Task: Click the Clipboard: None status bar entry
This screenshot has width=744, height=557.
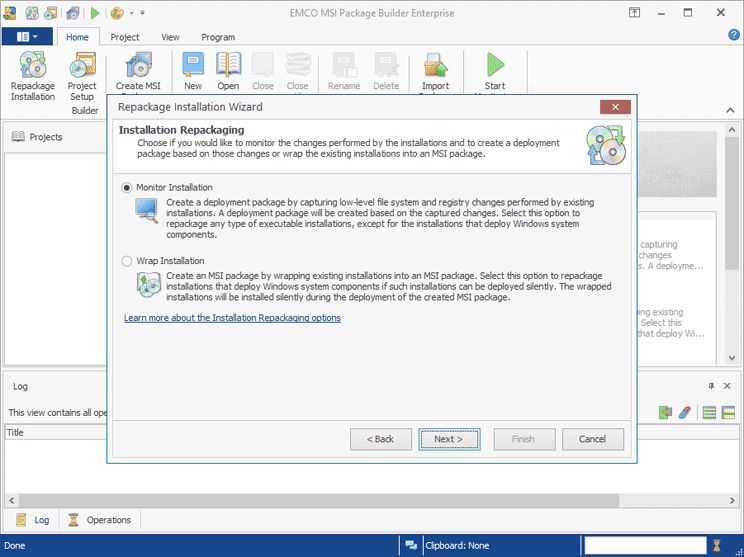Action: [457, 546]
